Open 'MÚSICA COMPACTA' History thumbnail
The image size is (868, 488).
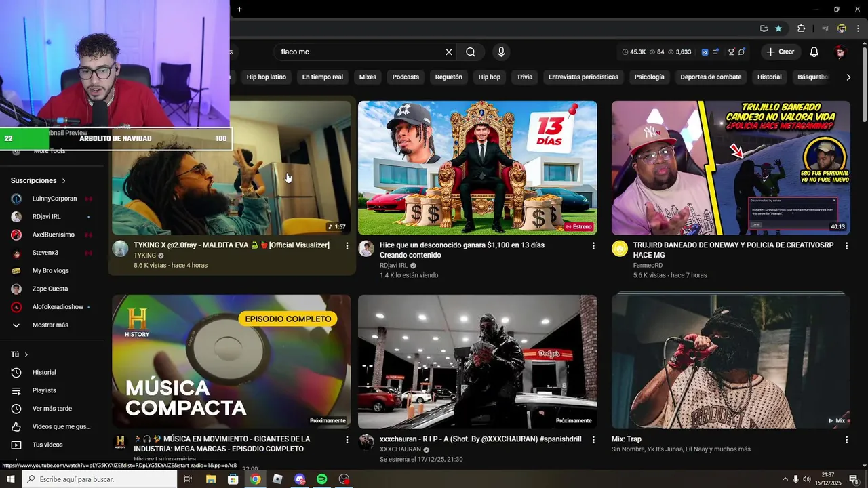(x=231, y=361)
